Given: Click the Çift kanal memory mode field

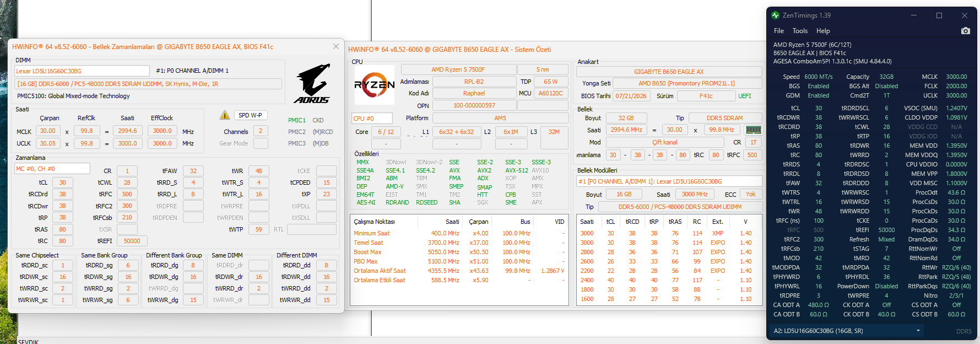Looking at the screenshot, I should [664, 142].
